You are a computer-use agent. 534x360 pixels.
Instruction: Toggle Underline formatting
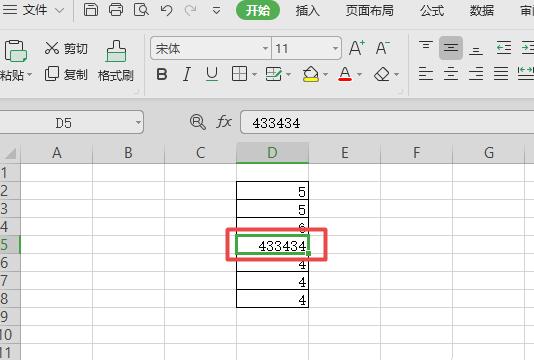pos(212,74)
